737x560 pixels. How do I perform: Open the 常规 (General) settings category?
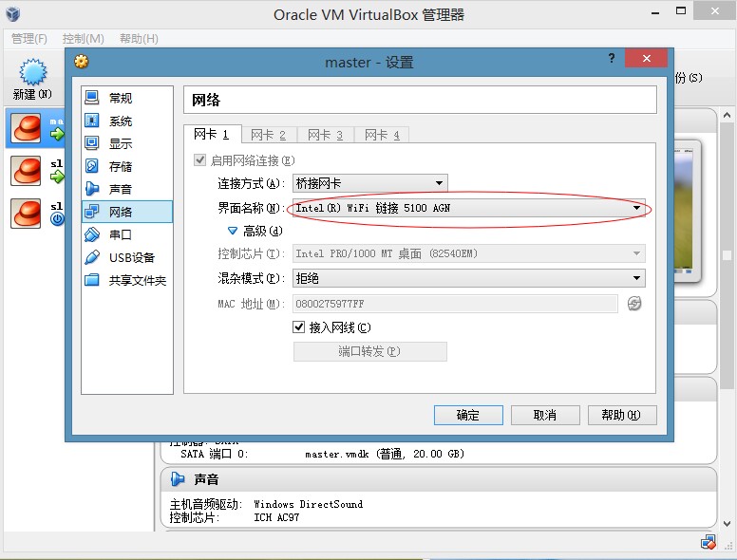[127, 98]
